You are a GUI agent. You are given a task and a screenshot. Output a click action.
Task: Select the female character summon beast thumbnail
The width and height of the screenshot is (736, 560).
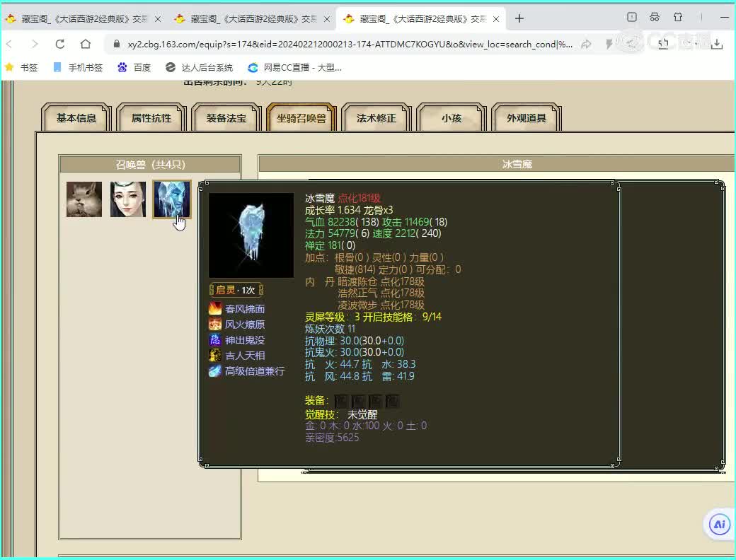[x=128, y=199]
